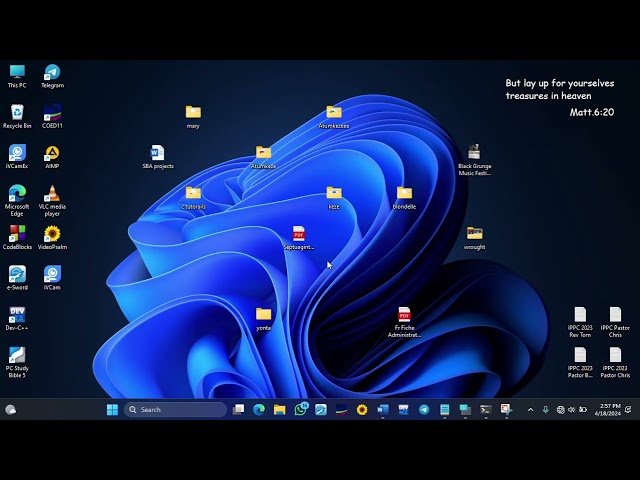The image size is (640, 480).
Task: Open Task View from the taskbar
Action: (238, 409)
